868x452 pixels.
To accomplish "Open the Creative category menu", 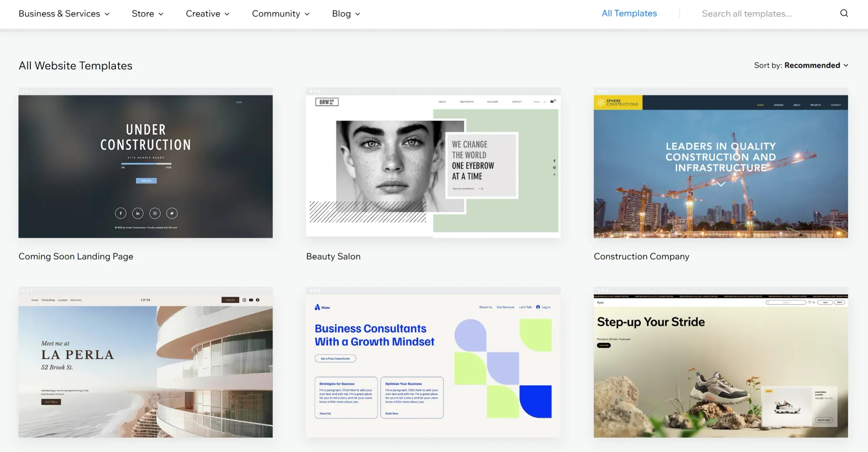I will [x=207, y=13].
